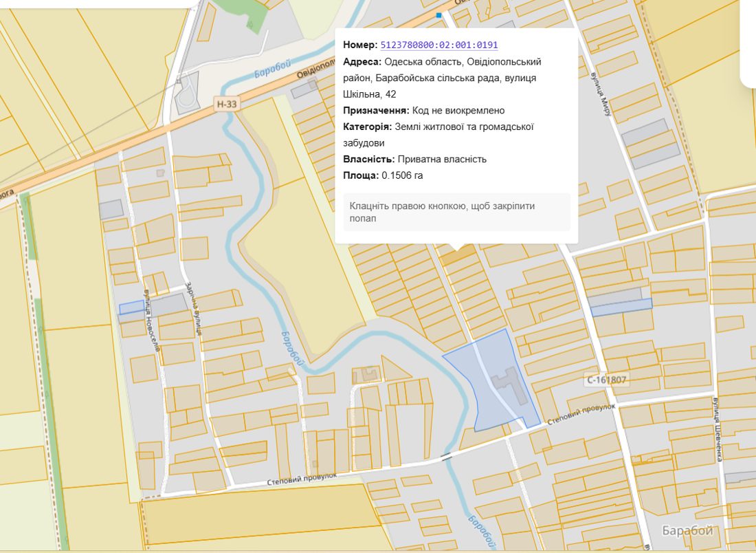This screenshot has width=756, height=553.
Task: Click the H-33 road shield
Action: click(x=226, y=104)
